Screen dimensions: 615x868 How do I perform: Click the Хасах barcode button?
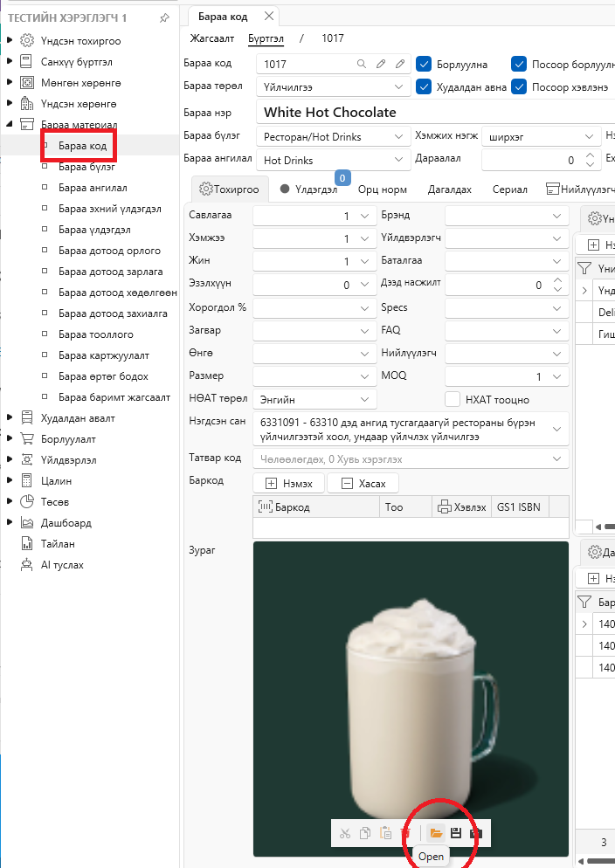[363, 483]
